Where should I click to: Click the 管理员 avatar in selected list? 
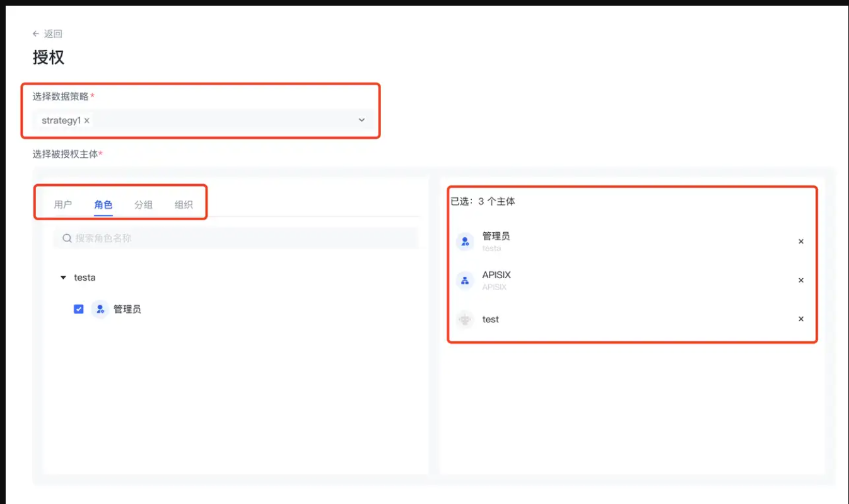click(x=465, y=241)
